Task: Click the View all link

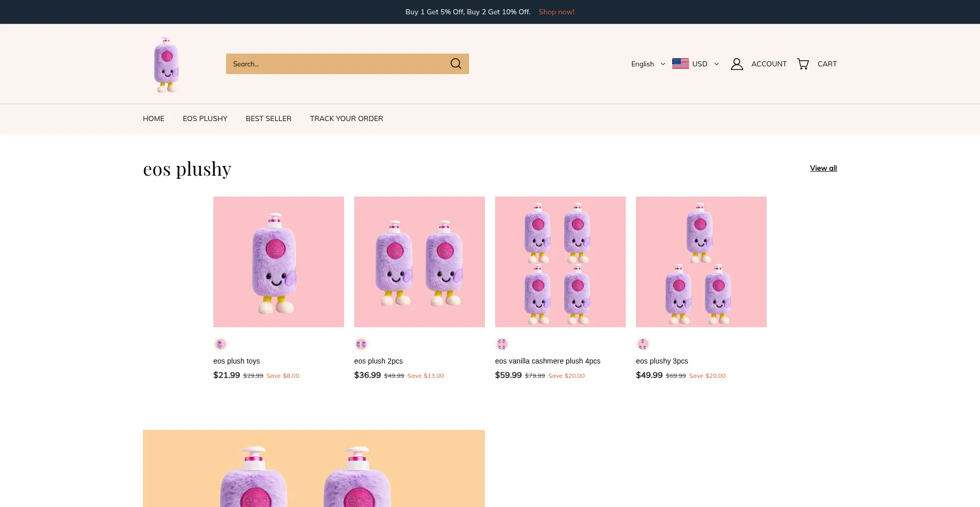Action: [x=823, y=168]
